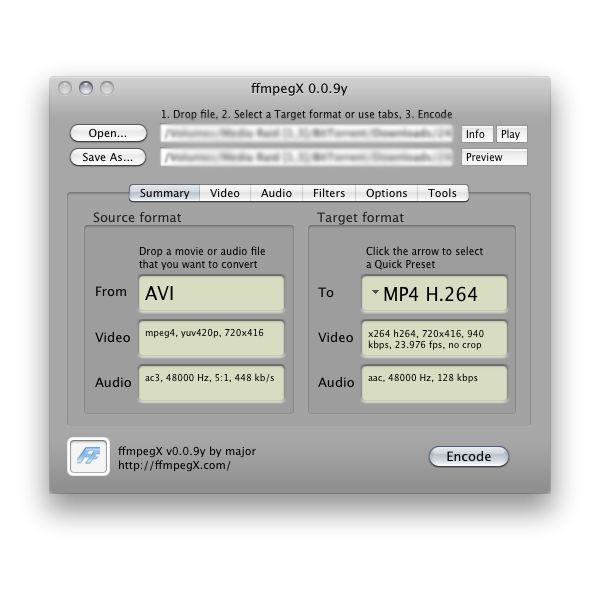Switch to the Summary tab
This screenshot has width=600, height=600.
click(x=165, y=193)
